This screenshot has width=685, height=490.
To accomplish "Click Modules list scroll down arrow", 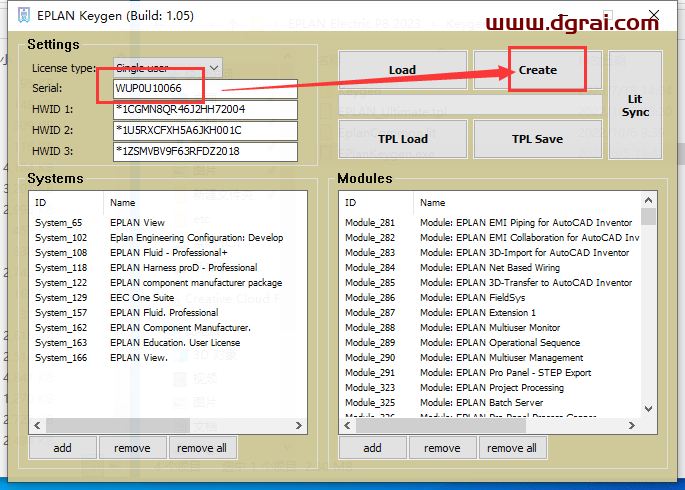I will point(649,409).
